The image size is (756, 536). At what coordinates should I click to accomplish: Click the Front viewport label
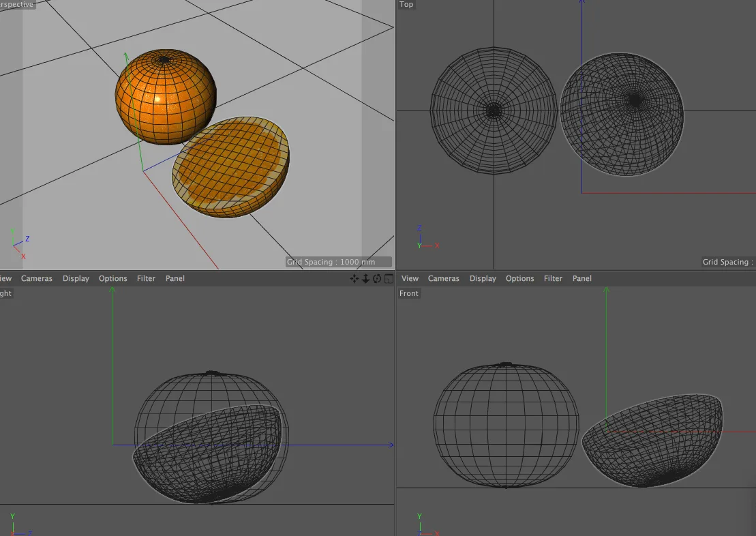[408, 293]
